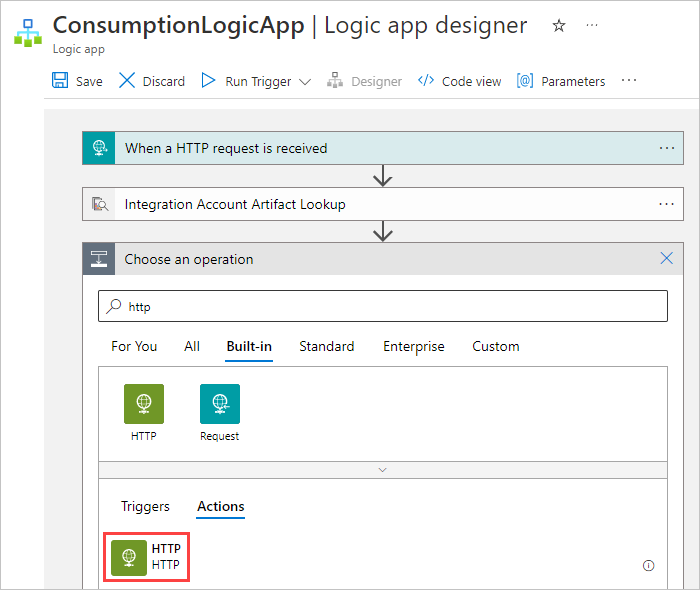This screenshot has height=590, width=700.
Task: Open ellipsis menu on HTTP request trigger
Action: 667,148
